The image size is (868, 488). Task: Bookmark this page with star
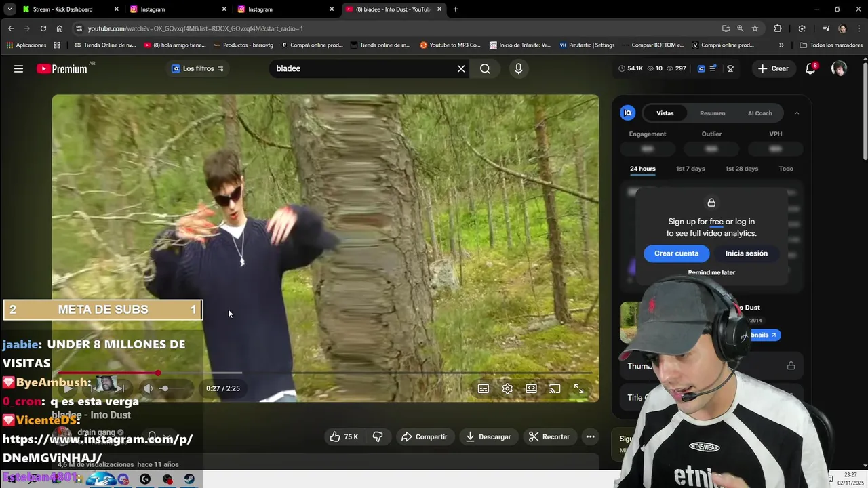755,28
